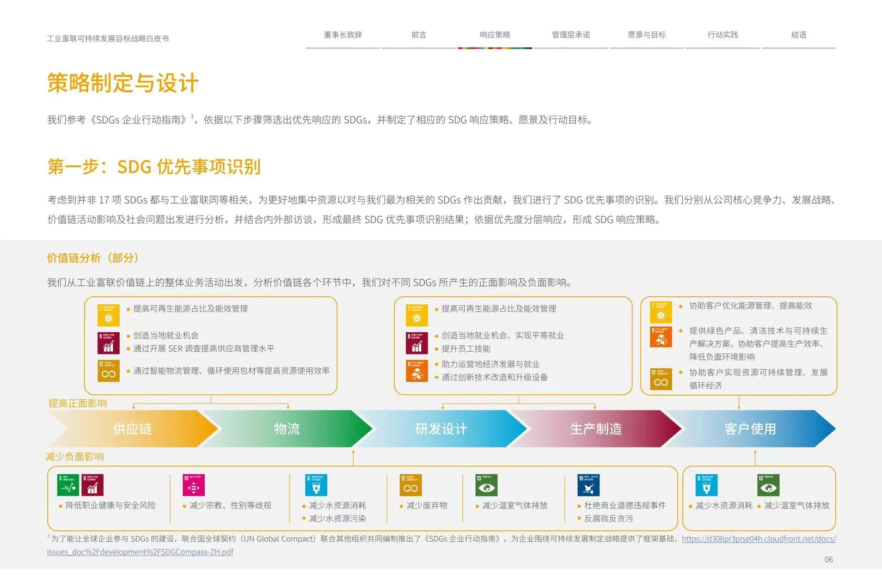Click the bullet 反腐败反贪污
882x588 pixels.
605,519
